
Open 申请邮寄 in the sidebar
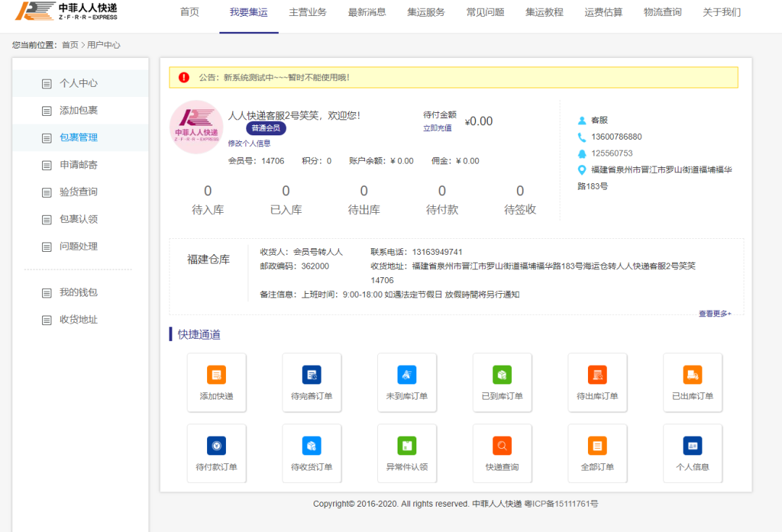tap(79, 164)
